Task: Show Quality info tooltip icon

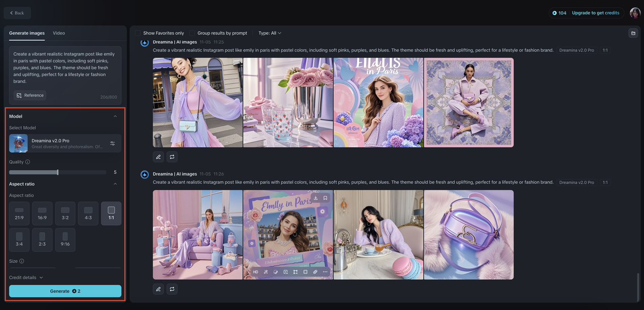Action: tap(28, 162)
